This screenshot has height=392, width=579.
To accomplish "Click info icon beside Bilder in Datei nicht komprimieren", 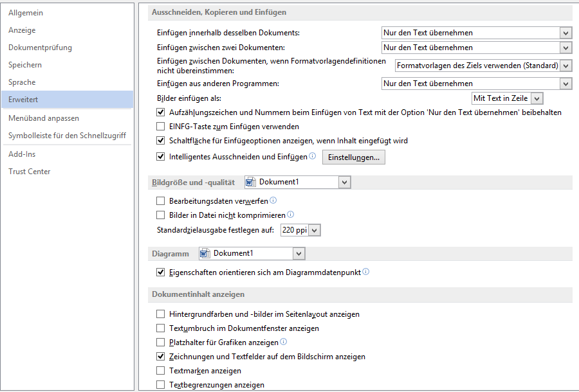I will tap(291, 215).
